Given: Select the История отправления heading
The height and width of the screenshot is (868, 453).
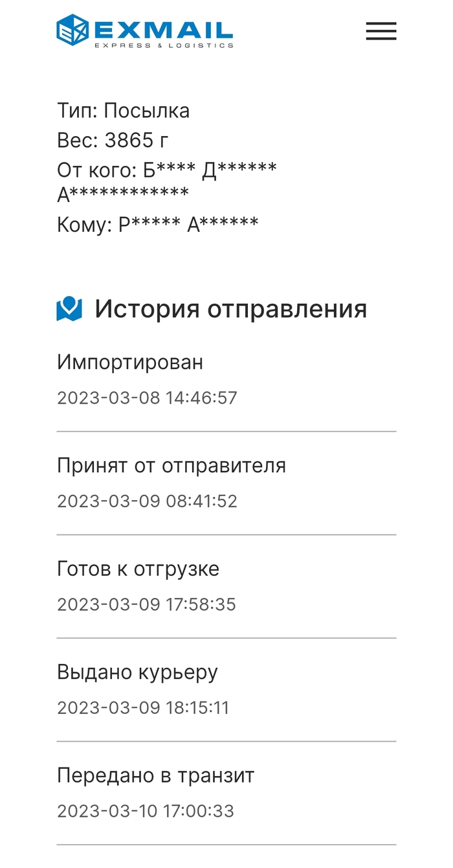Looking at the screenshot, I should 230,309.
